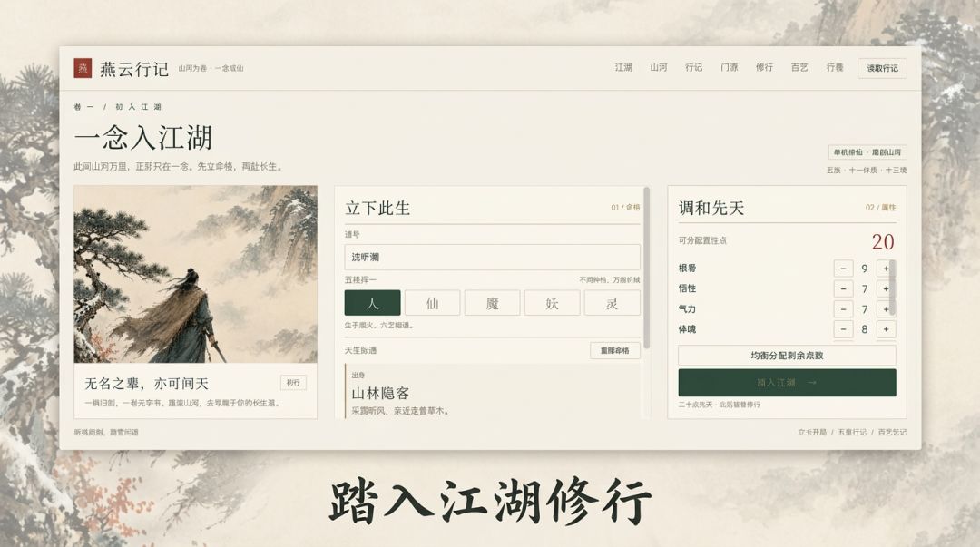
Task: Click the 五重行记 footer text
Action: click(852, 432)
